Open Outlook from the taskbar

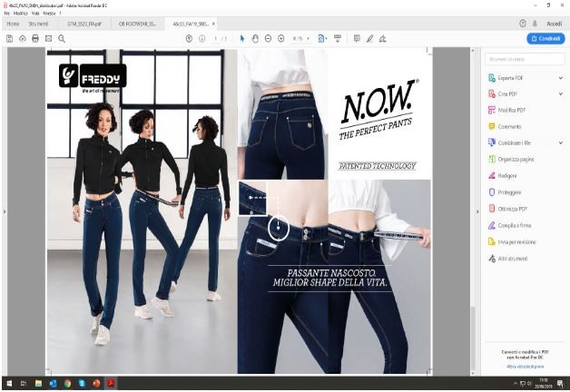click(53, 383)
